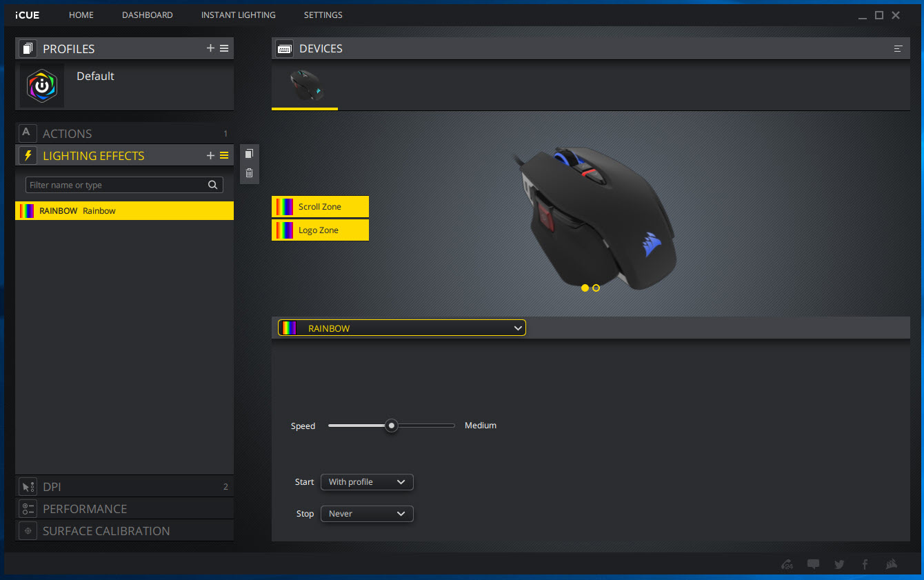Image resolution: width=924 pixels, height=580 pixels.
Task: Open the DASHBOARD tab
Action: (x=148, y=14)
